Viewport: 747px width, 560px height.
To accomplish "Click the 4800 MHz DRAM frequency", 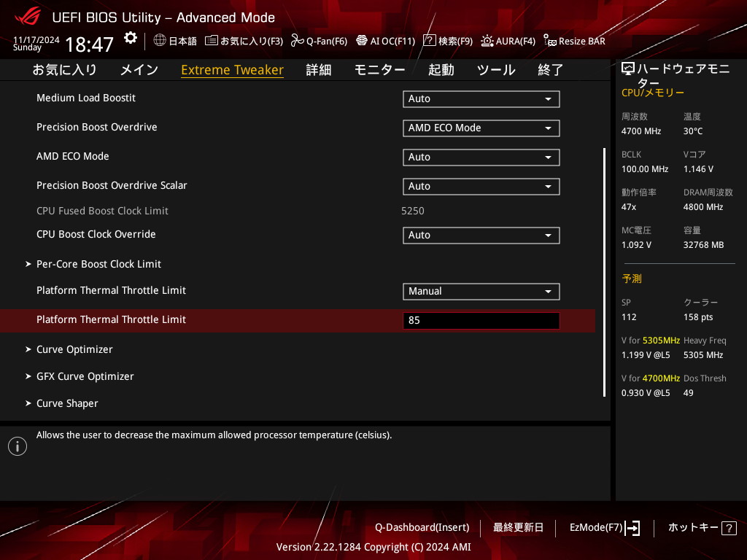I will (703, 207).
